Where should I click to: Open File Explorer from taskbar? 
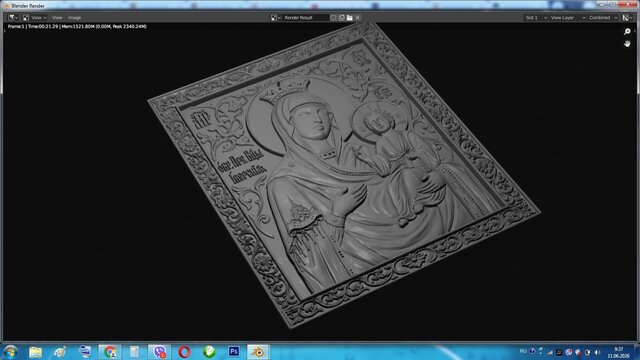(x=36, y=351)
